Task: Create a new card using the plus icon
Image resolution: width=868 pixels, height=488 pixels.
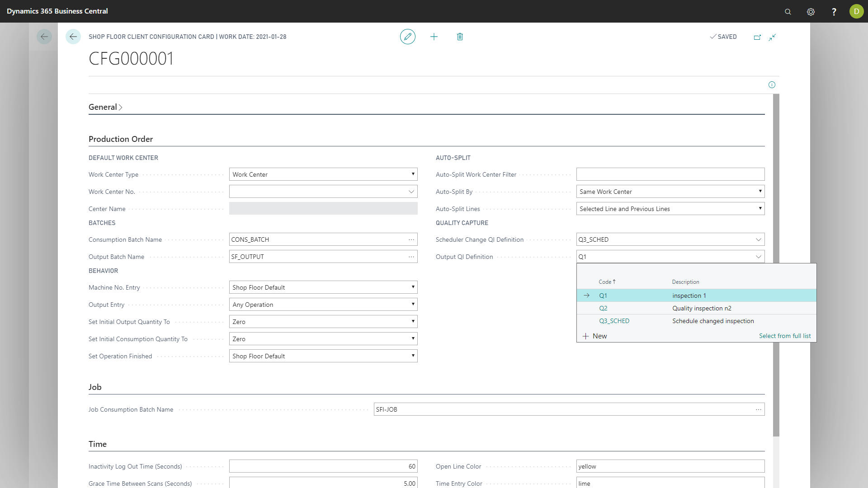Action: coord(434,37)
